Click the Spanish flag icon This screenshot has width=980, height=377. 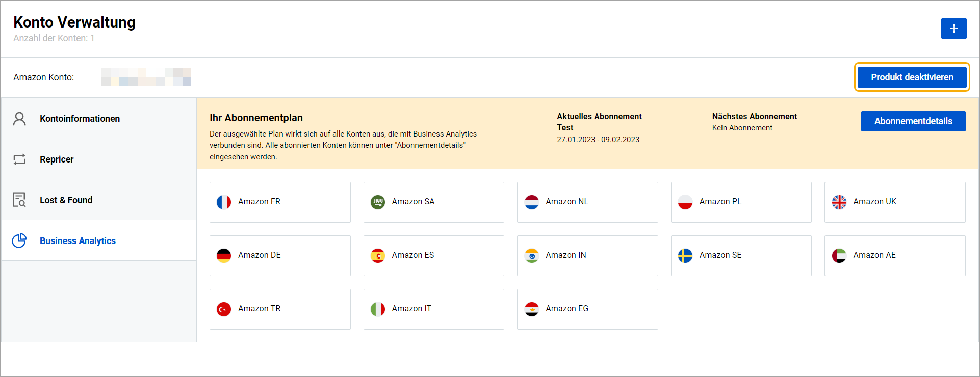378,256
